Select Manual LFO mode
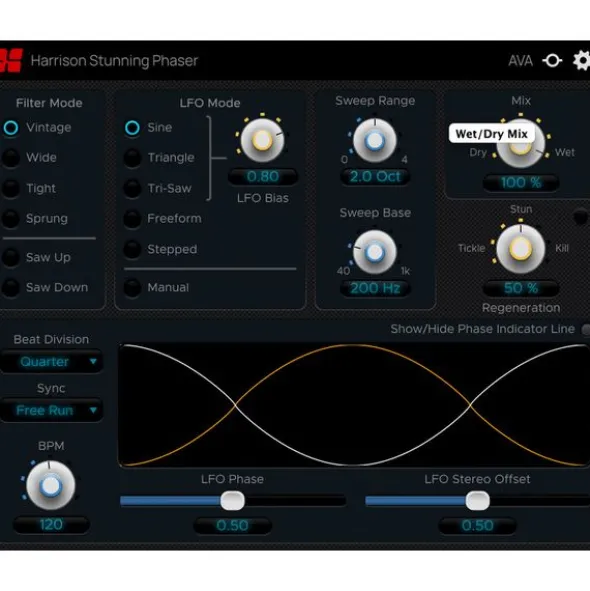This screenshot has height=591, width=590. 132,287
